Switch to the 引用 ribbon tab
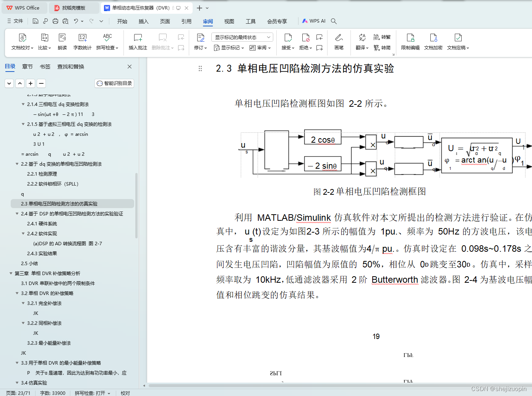 187,21
